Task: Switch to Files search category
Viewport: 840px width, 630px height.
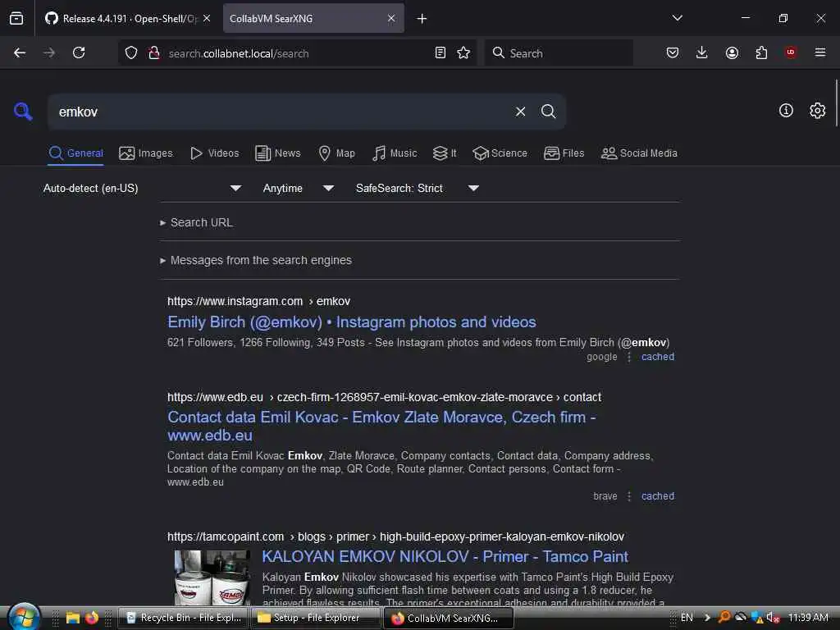Action: 564,153
